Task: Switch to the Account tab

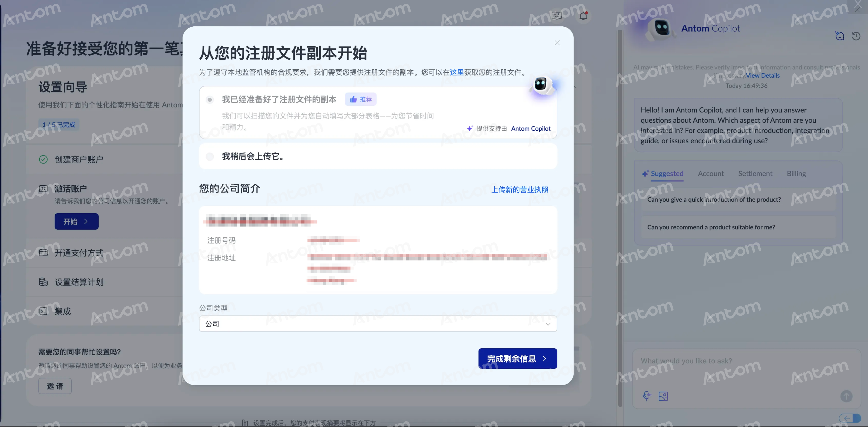Action: pos(711,173)
